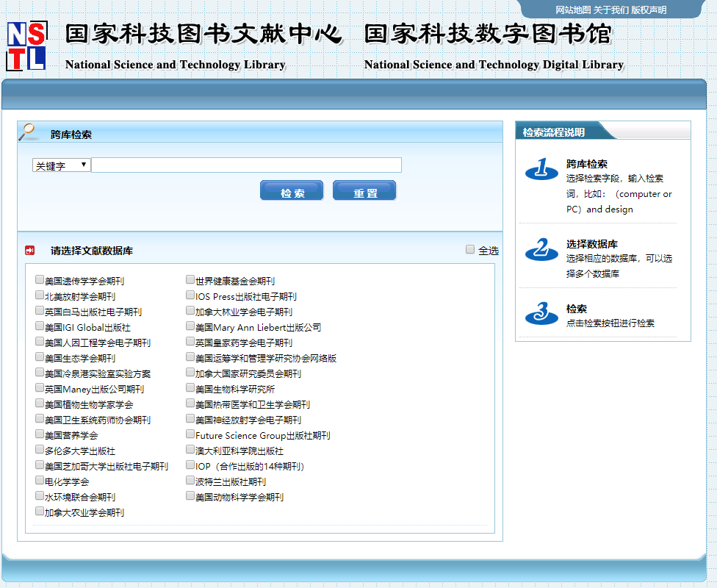Viewport: 717px width, 588px height.
Task: Click the NSTL logo icon
Action: tap(26, 46)
